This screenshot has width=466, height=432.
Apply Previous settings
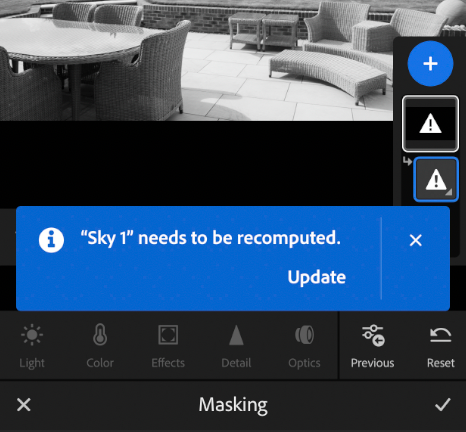coord(372,346)
